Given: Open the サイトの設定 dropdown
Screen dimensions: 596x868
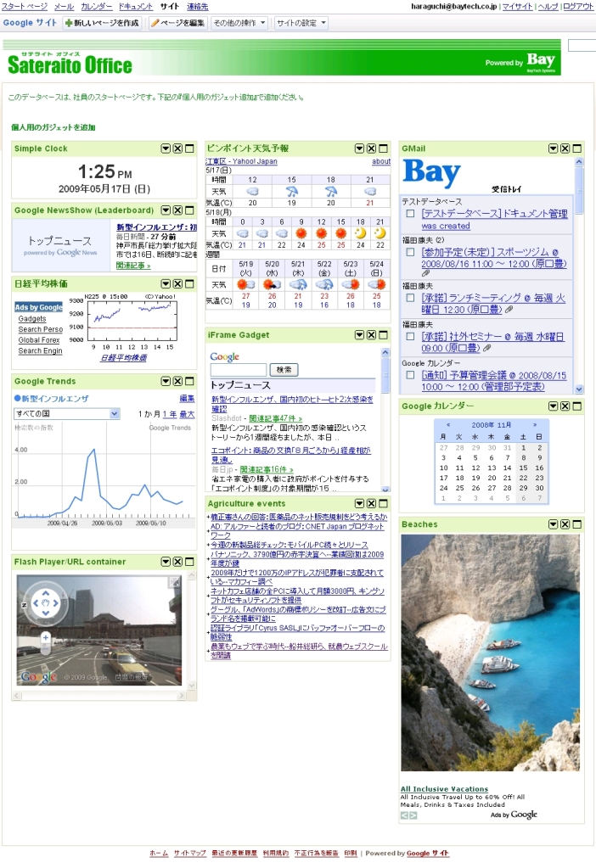Looking at the screenshot, I should pyautogui.click(x=301, y=23).
